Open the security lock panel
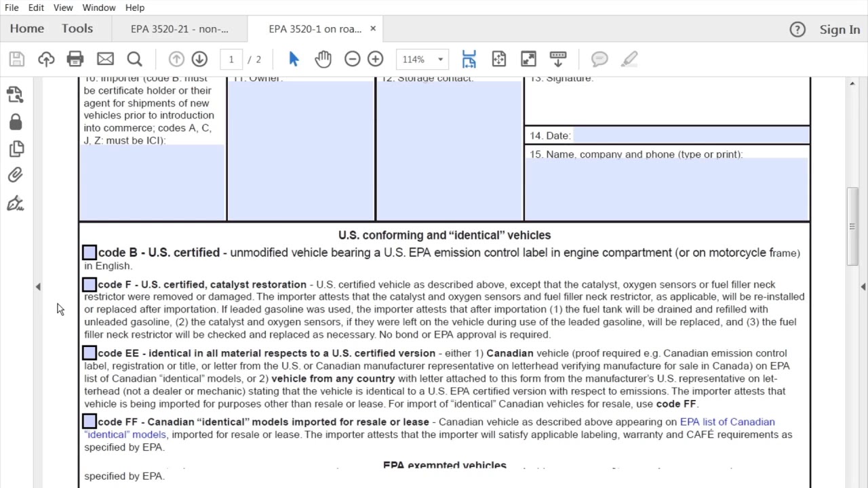 click(x=16, y=122)
